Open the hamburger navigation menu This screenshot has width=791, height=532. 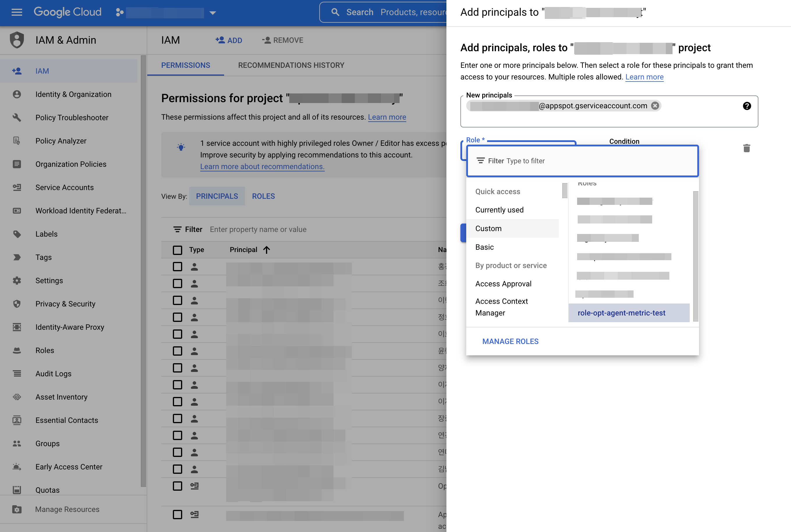[x=17, y=12]
